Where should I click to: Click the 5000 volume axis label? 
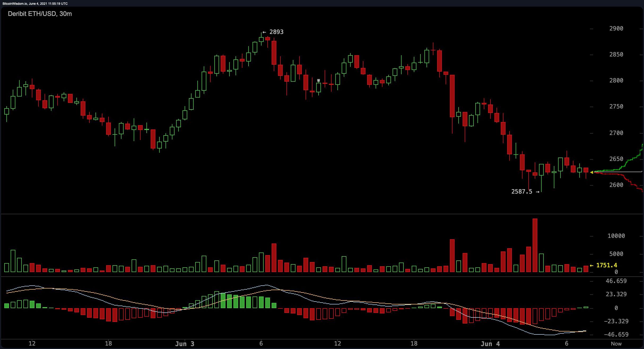tap(616, 254)
